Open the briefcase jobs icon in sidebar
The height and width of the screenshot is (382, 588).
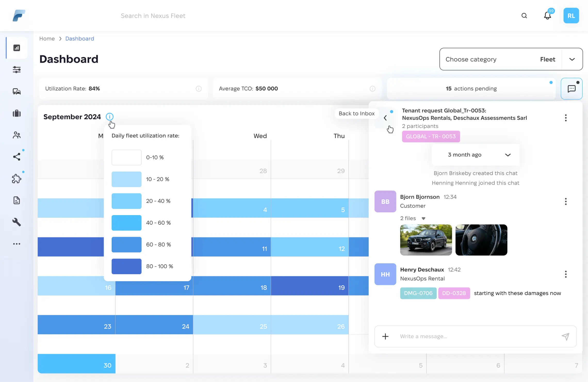pyautogui.click(x=17, y=113)
